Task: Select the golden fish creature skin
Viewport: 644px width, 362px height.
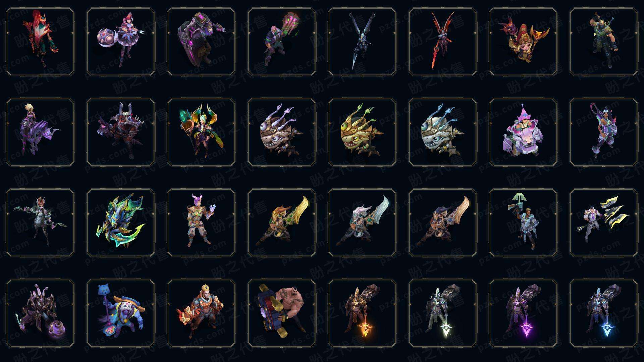Action: point(362,132)
